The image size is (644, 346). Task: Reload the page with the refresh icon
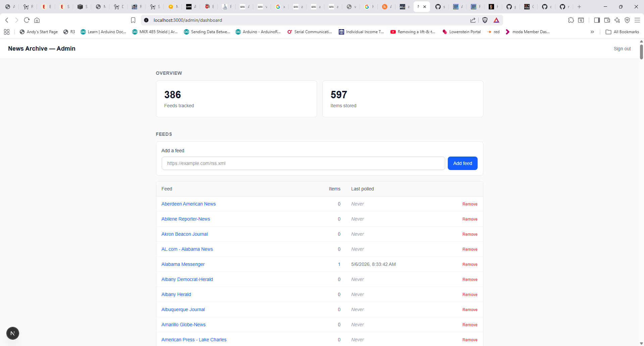(27, 20)
